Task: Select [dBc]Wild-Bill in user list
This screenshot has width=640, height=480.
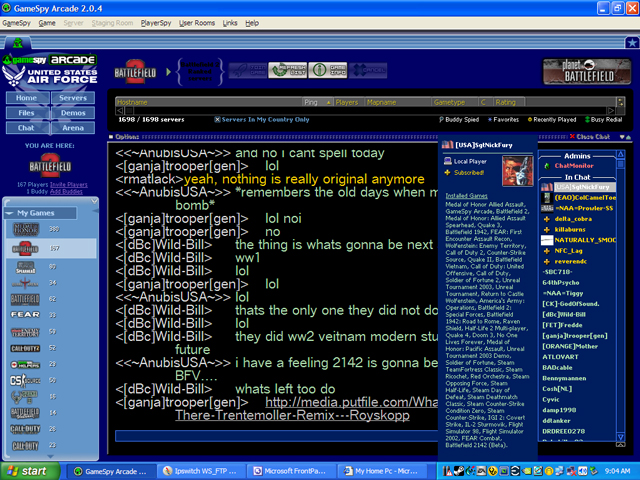Action: (x=564, y=315)
